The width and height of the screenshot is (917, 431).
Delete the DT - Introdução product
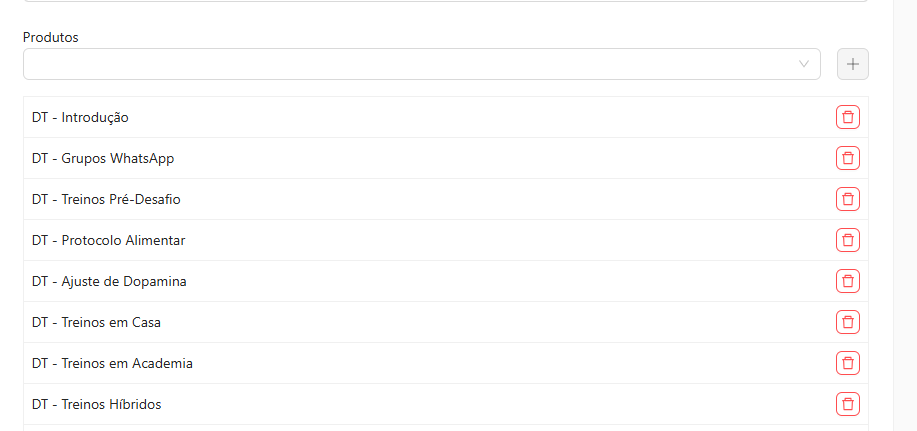click(x=847, y=117)
